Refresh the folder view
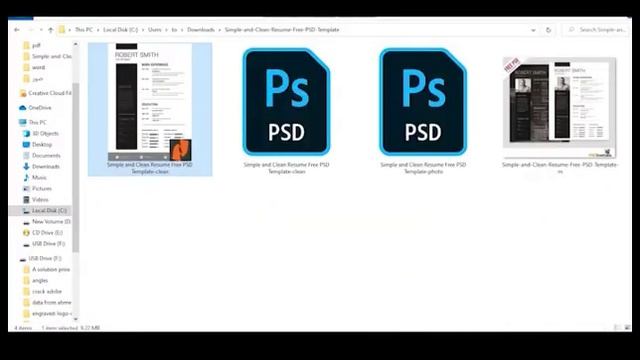640x360 pixels. (x=549, y=30)
